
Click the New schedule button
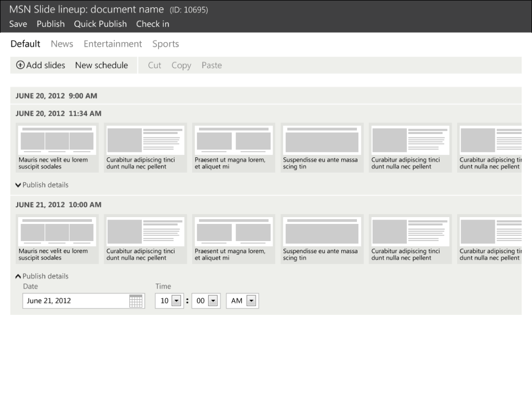tap(101, 65)
